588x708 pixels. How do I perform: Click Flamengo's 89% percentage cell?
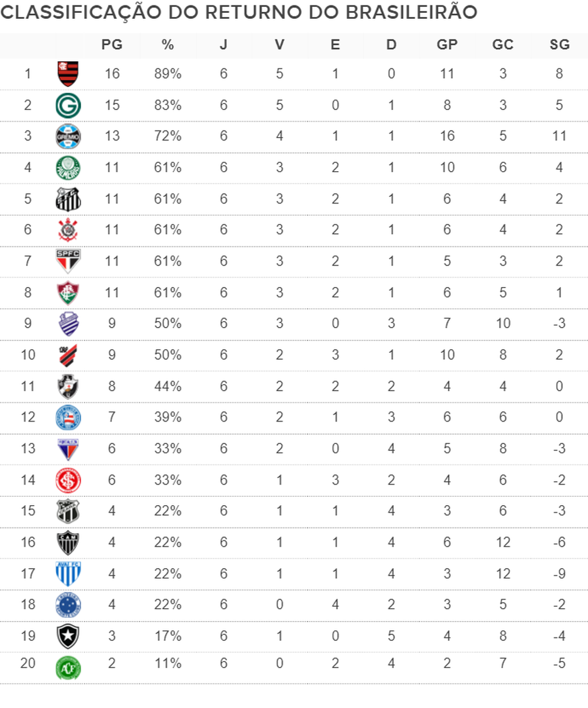168,74
